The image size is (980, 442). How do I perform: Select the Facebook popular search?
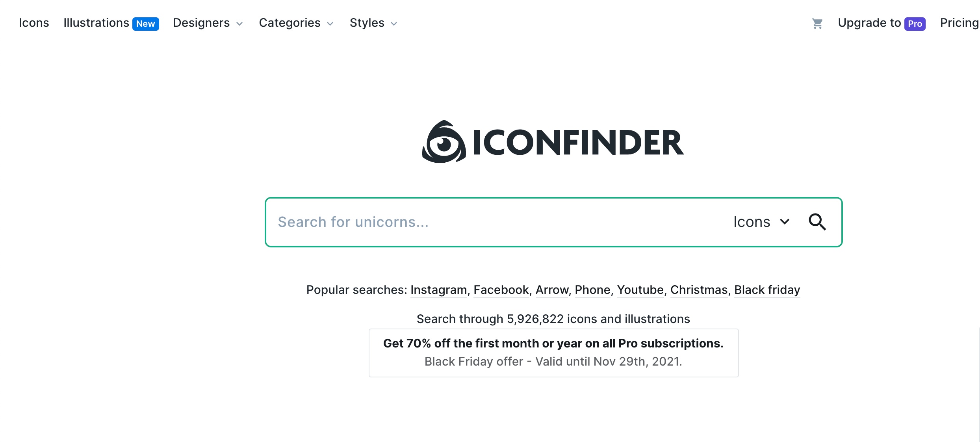click(501, 290)
